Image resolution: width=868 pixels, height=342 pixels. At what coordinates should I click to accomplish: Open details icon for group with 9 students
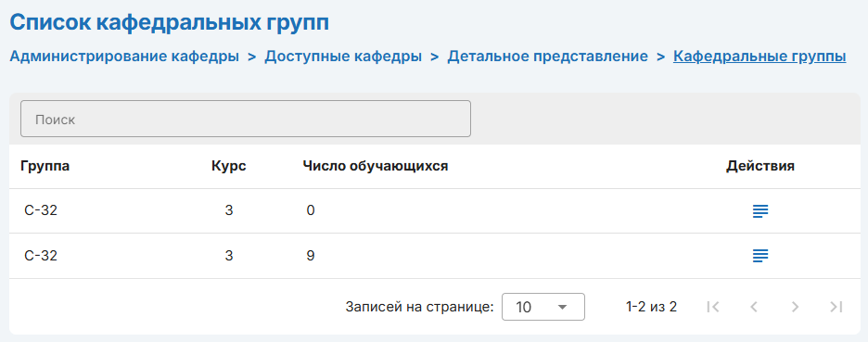tap(760, 256)
